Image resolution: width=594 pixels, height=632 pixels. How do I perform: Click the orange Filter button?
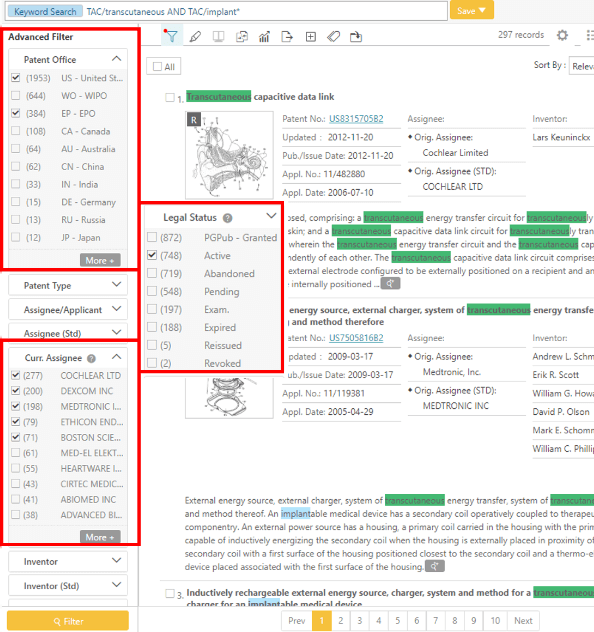[x=68, y=621]
